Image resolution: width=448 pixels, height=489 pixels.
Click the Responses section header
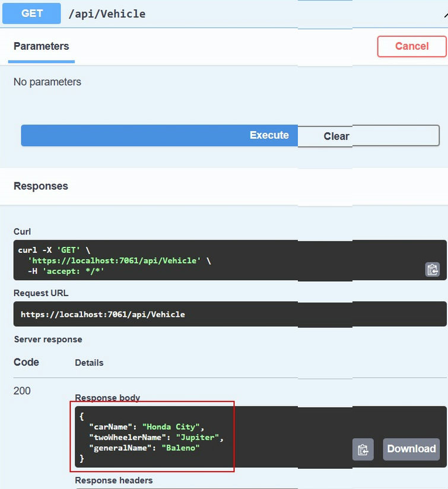point(41,186)
